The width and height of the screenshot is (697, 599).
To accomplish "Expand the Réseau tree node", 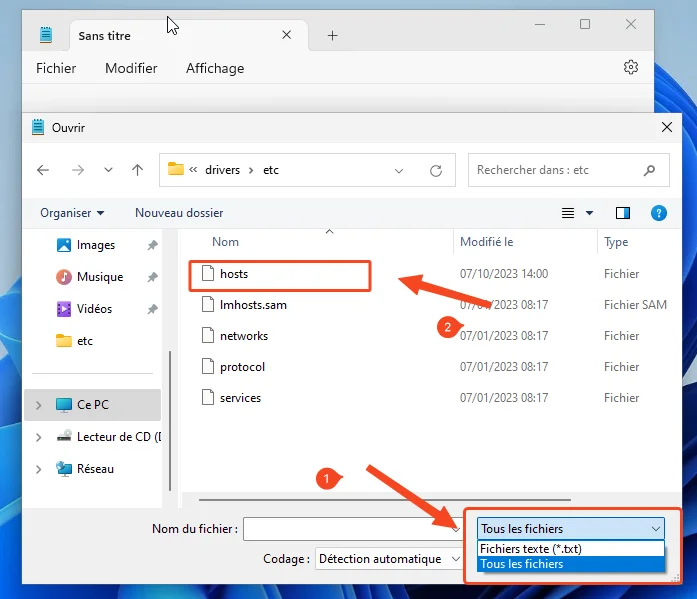I will tap(39, 468).
